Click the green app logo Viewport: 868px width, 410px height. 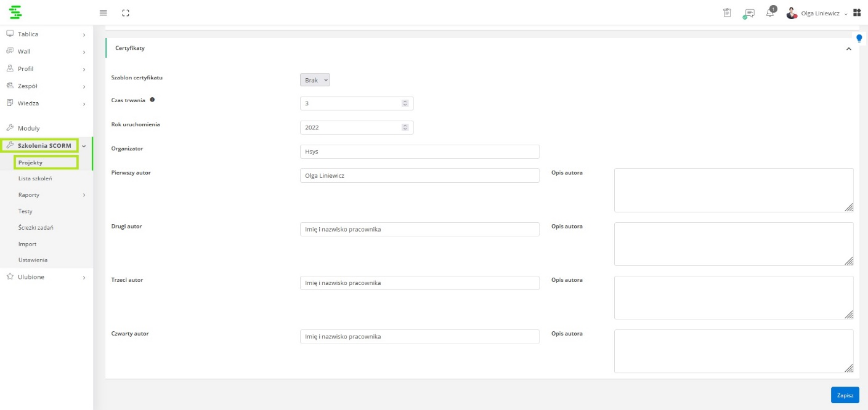[x=15, y=12]
